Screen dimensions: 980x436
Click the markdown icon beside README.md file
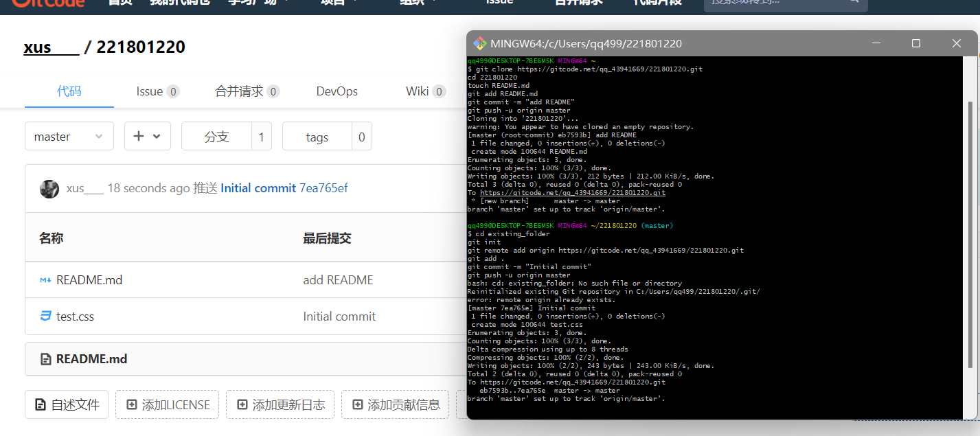pos(45,280)
